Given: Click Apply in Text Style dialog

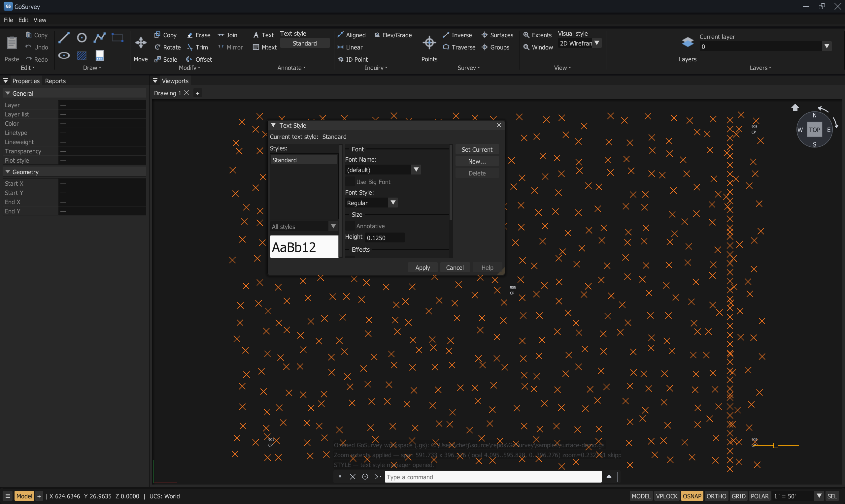Looking at the screenshot, I should [x=422, y=268].
